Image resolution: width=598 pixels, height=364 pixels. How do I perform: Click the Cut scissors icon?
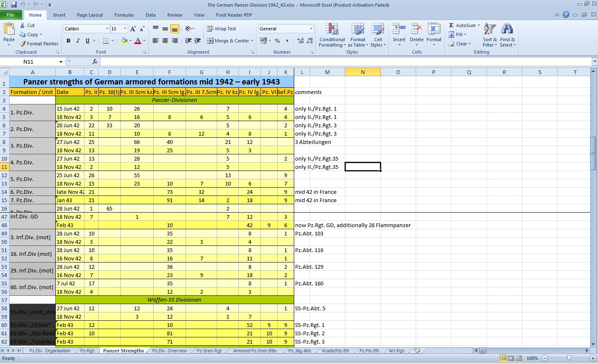[22, 25]
